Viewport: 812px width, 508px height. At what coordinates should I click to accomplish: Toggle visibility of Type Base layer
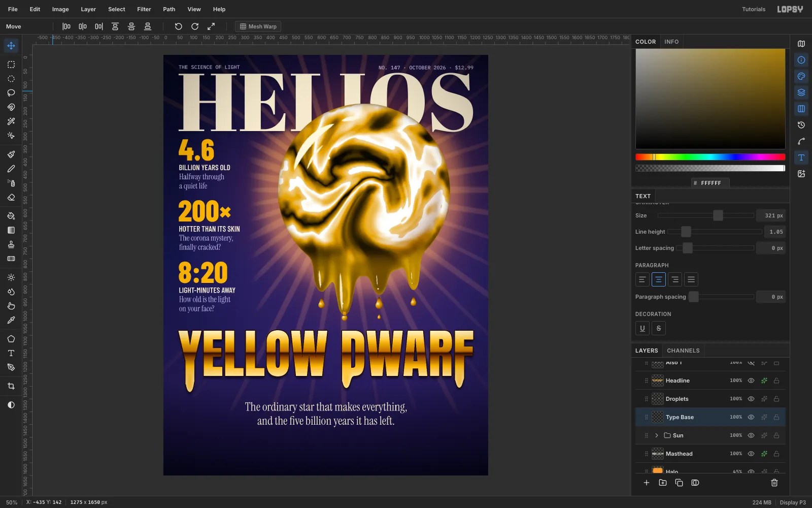(751, 417)
